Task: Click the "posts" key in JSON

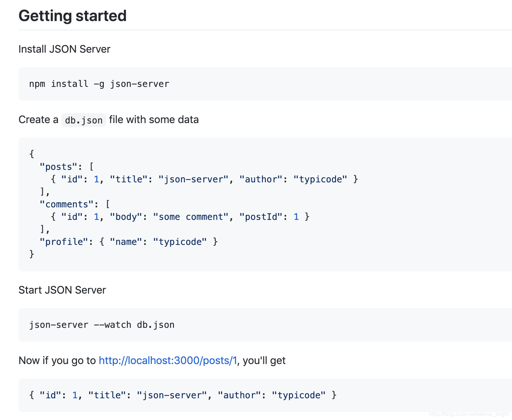Action: 58,167
